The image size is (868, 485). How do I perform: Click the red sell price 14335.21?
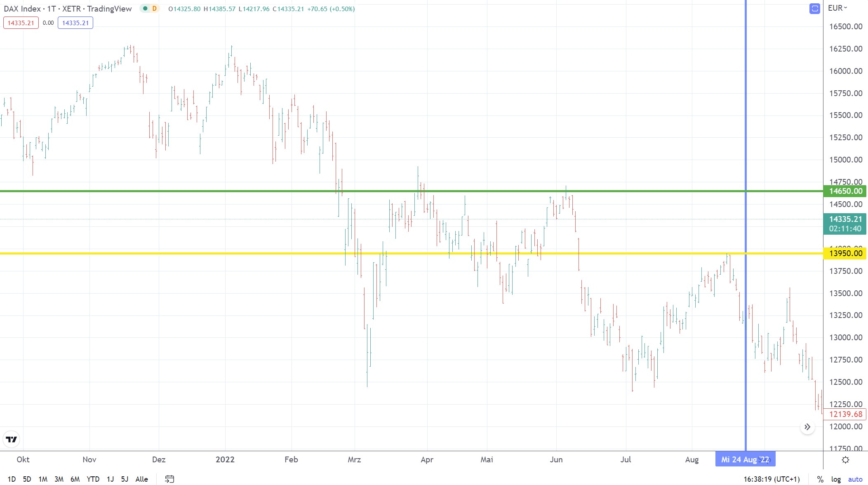21,23
